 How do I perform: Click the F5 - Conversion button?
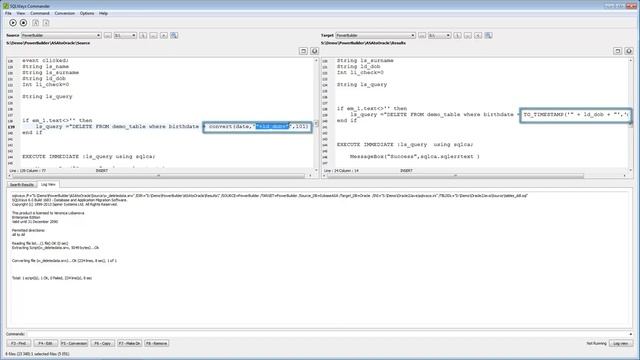(74, 344)
